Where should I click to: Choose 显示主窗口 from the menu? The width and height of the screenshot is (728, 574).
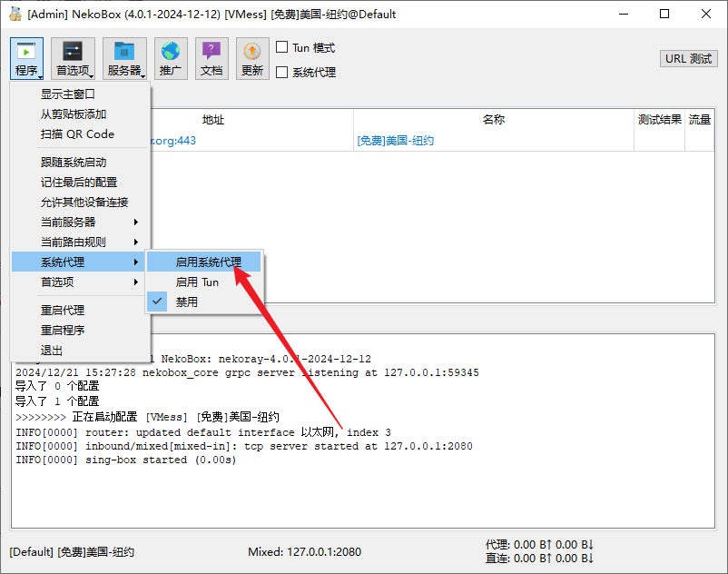pyautogui.click(x=80, y=94)
